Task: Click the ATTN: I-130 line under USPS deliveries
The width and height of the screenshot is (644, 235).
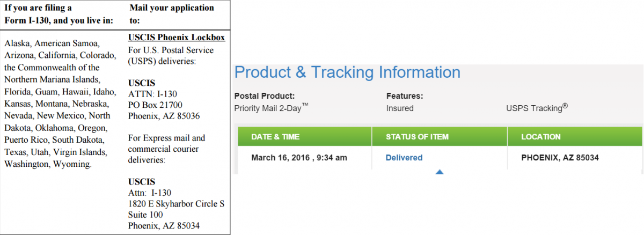Action: click(150, 93)
